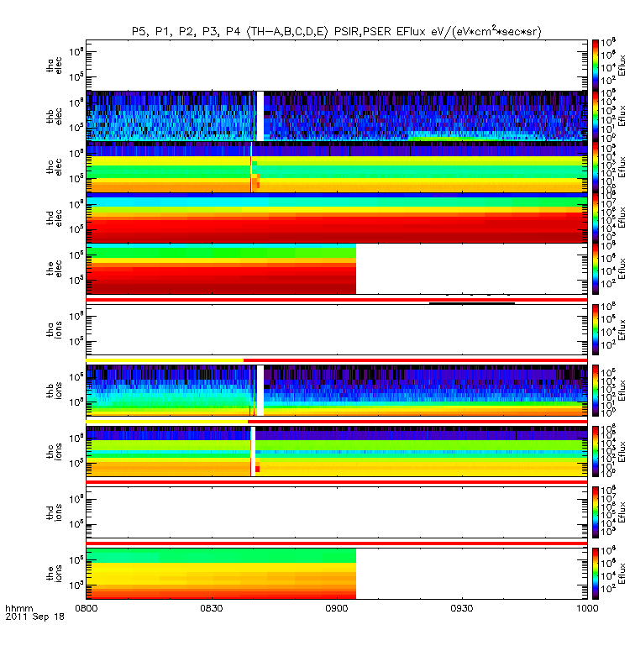630x672 pixels.
Task: Pick the 'the ions' panel color bar
Action: 596,574
